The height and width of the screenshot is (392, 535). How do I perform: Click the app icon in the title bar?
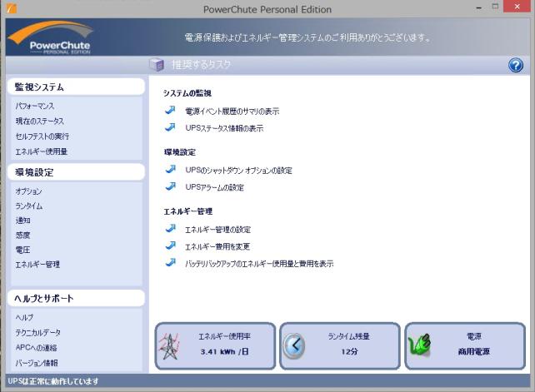tap(12, 8)
